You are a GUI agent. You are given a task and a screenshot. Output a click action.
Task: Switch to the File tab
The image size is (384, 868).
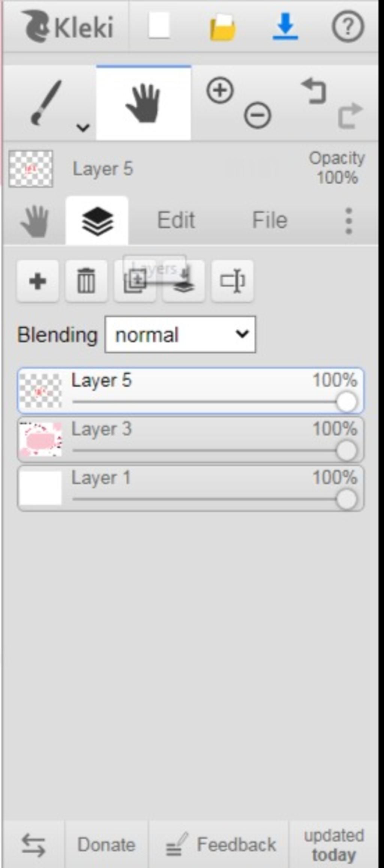pyautogui.click(x=270, y=220)
